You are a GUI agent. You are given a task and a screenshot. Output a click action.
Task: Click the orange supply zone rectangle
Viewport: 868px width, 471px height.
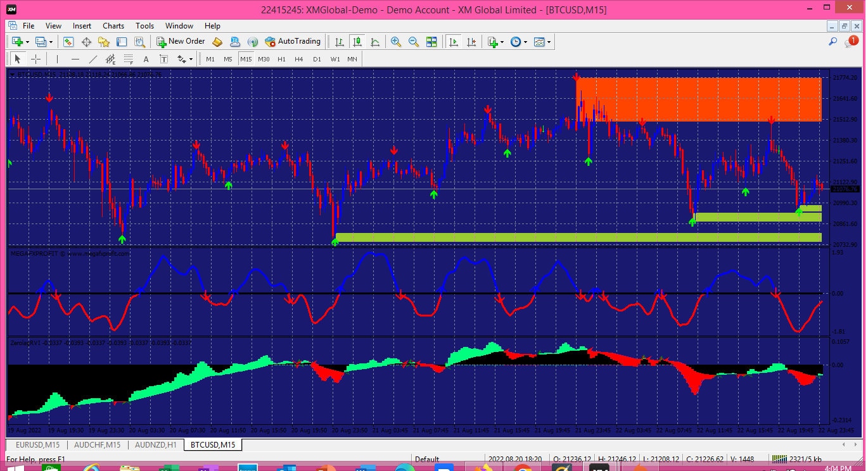click(x=699, y=99)
